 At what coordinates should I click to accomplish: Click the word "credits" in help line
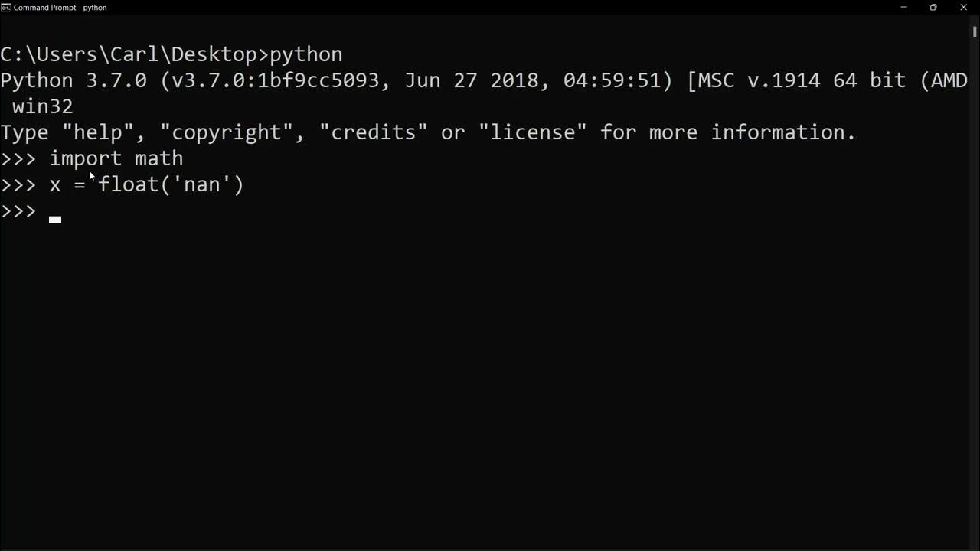(374, 132)
